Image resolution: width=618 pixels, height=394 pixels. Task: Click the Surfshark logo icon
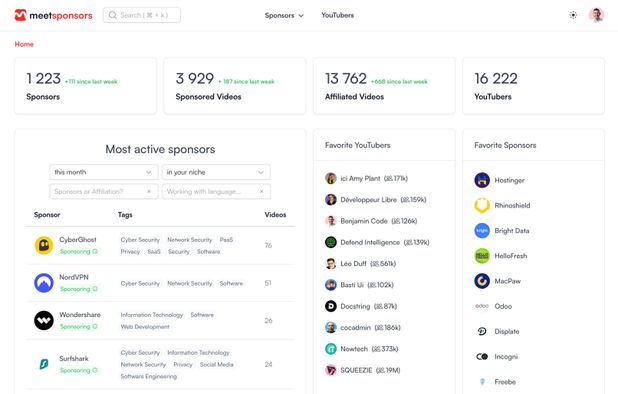point(44,364)
